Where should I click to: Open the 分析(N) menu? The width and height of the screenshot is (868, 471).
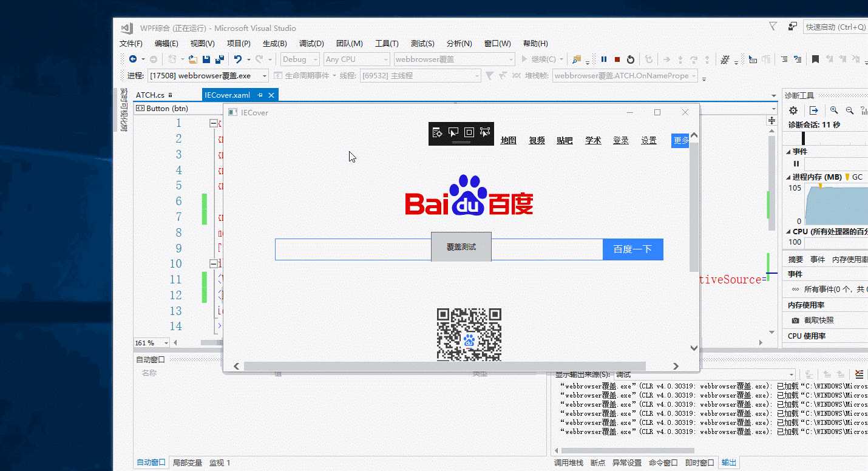pos(459,44)
